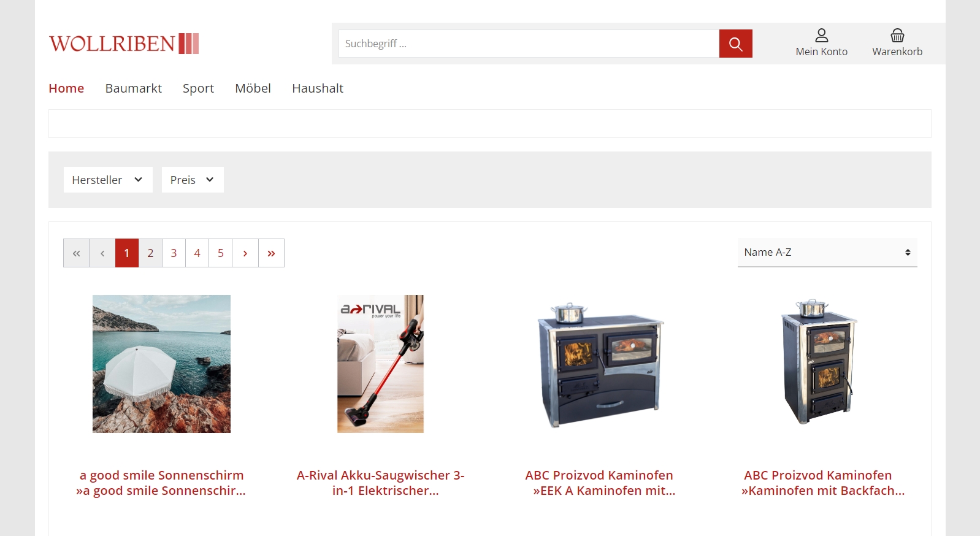Go to the next page arrow
980x536 pixels.
pos(245,253)
